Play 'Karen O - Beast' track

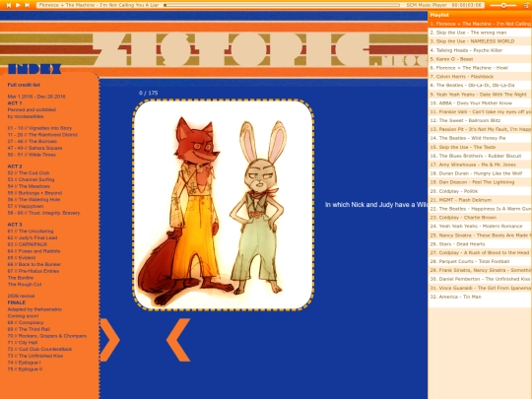pos(480,59)
